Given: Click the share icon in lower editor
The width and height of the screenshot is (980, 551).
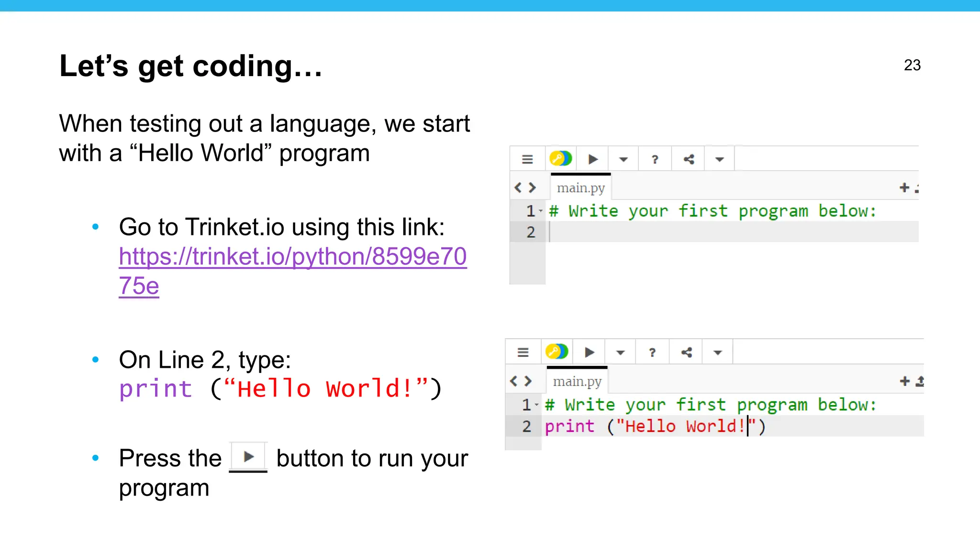Looking at the screenshot, I should 686,353.
